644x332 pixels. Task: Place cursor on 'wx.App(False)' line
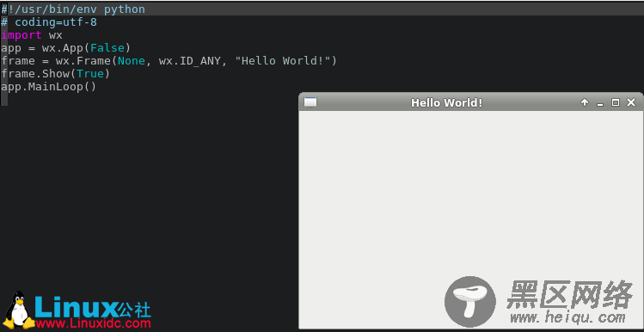pos(65,48)
